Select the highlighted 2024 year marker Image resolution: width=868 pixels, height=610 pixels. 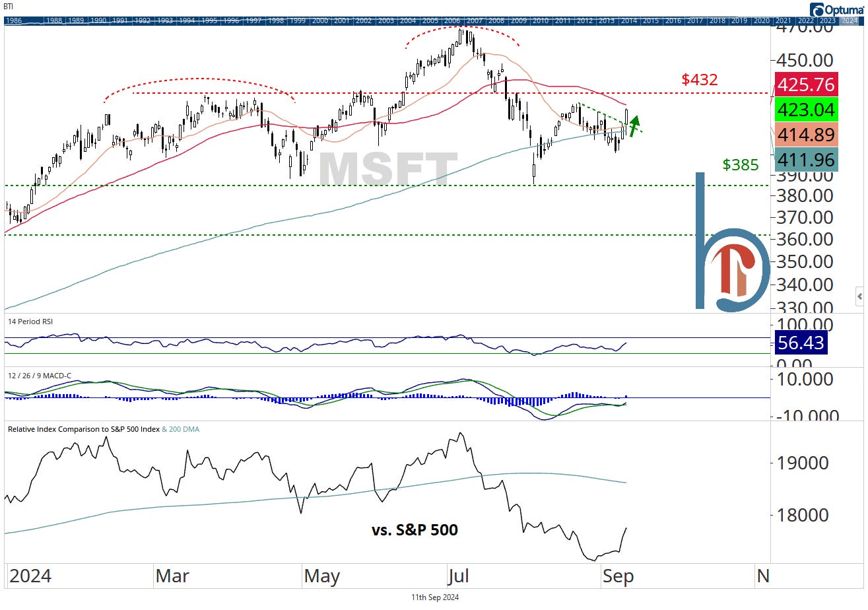pos(850,20)
